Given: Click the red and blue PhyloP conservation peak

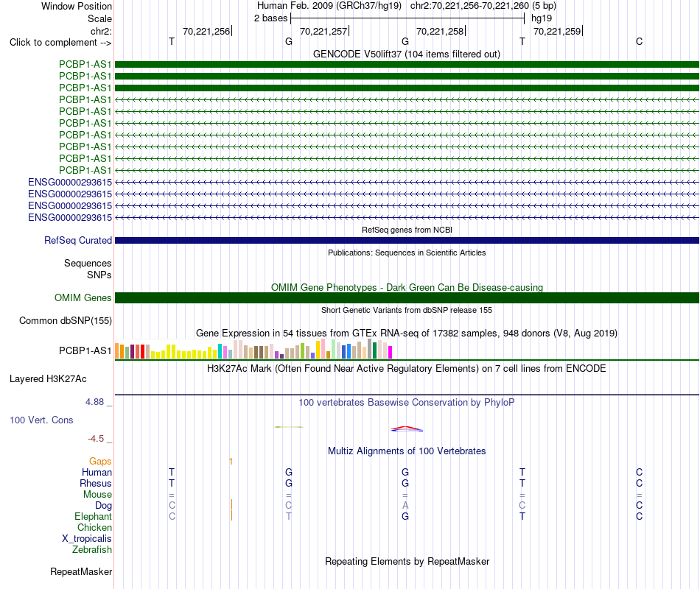Looking at the screenshot, I should point(407,428).
